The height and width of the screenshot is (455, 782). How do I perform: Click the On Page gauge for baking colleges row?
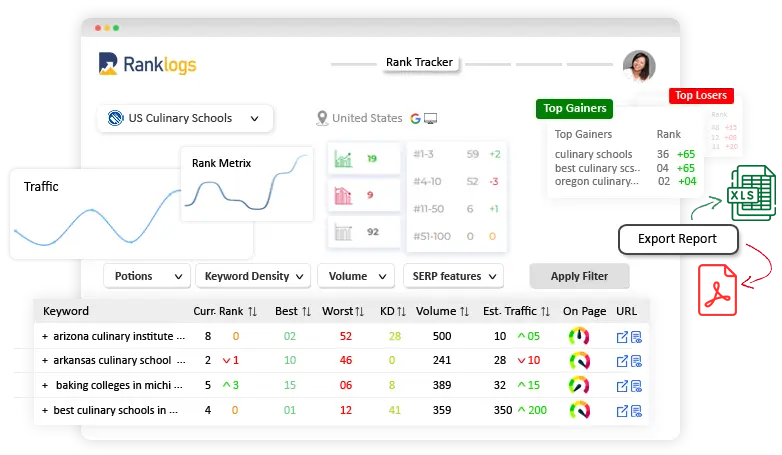pos(579,385)
